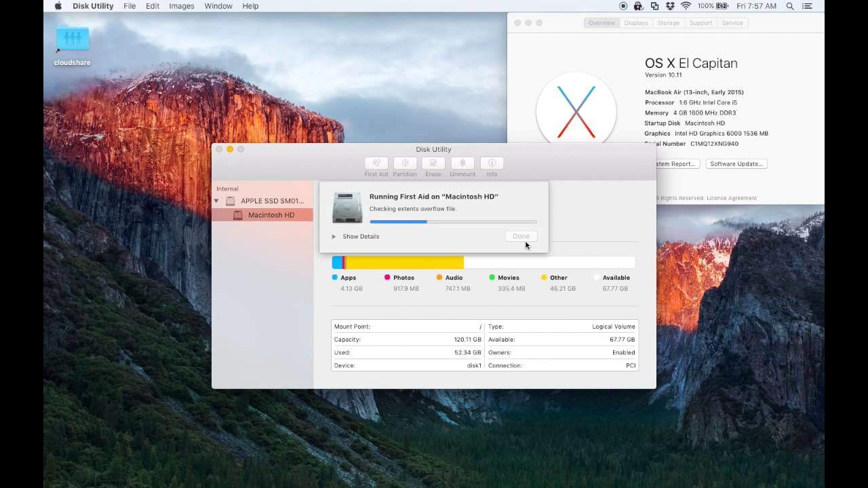This screenshot has height=488, width=868.
Task: Click the Done button
Action: pos(521,236)
